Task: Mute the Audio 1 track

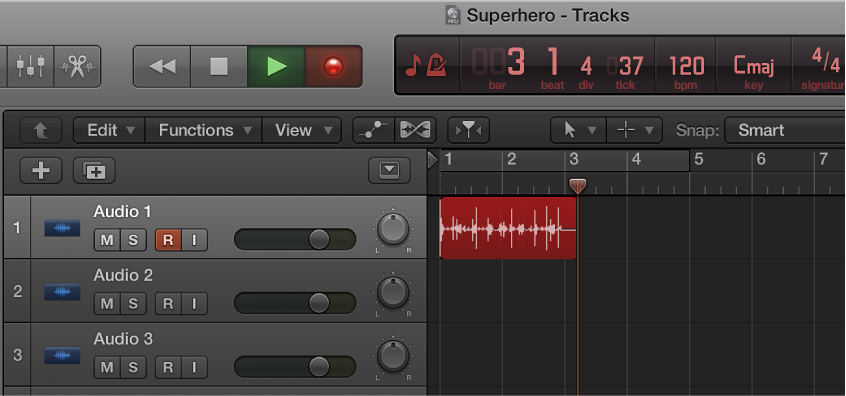Action: coord(107,240)
